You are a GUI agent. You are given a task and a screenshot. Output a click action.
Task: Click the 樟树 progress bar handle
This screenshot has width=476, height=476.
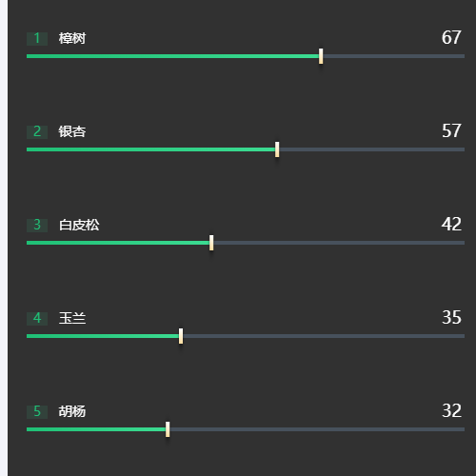tap(321, 56)
